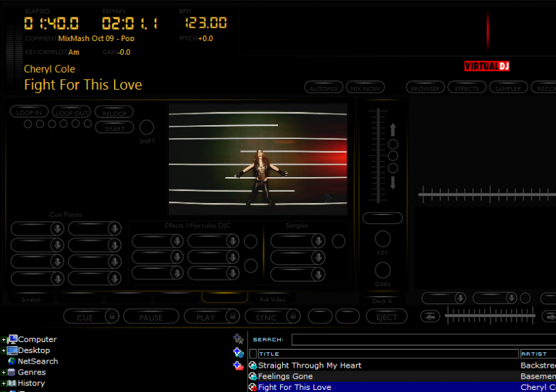Open the BROWSER panel tab
Image resolution: width=556 pixels, height=392 pixels.
tap(425, 88)
